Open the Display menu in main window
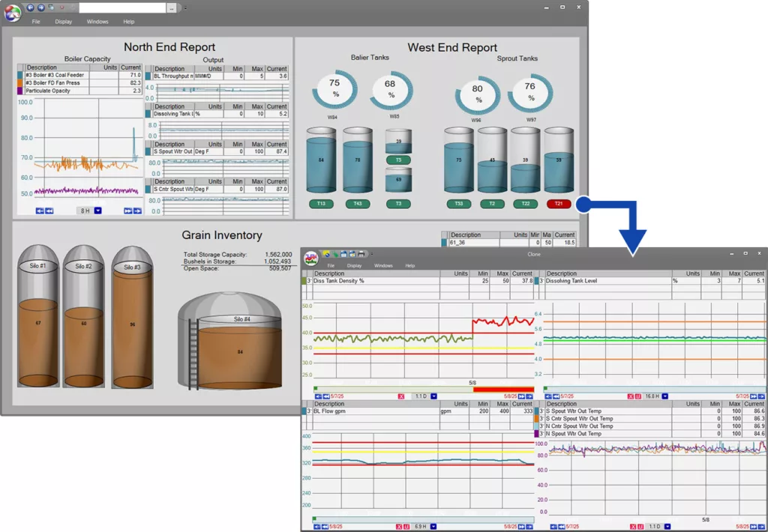 coord(64,22)
